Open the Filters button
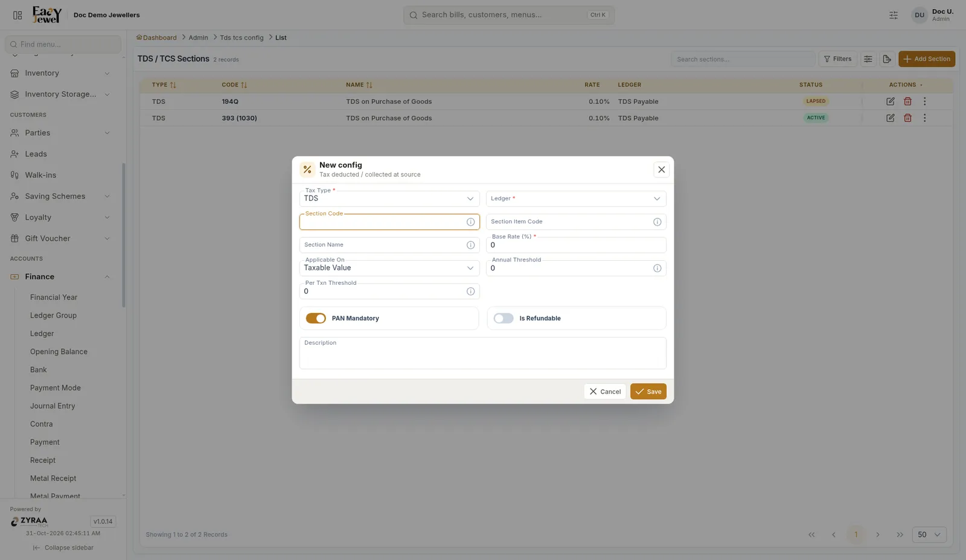 [837, 59]
